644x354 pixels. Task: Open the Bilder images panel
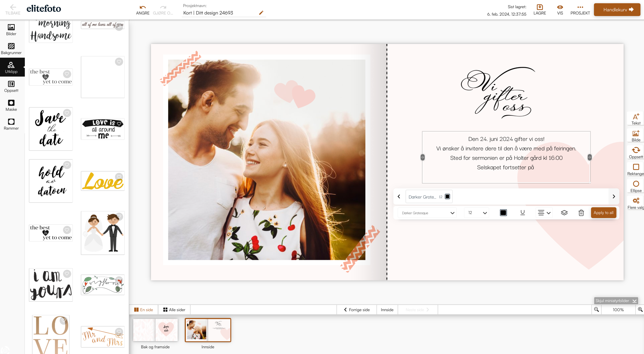point(11,30)
